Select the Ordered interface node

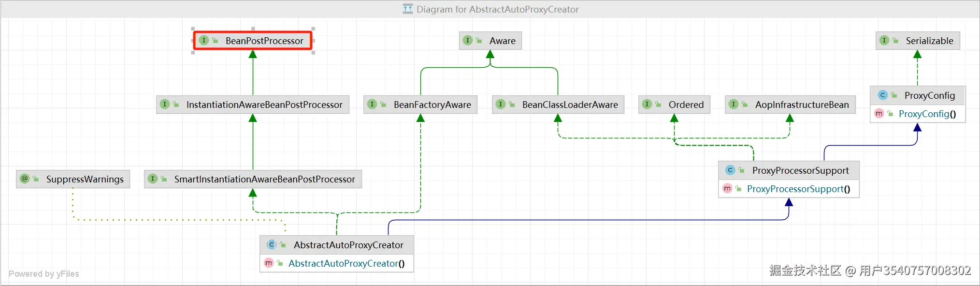point(674,105)
